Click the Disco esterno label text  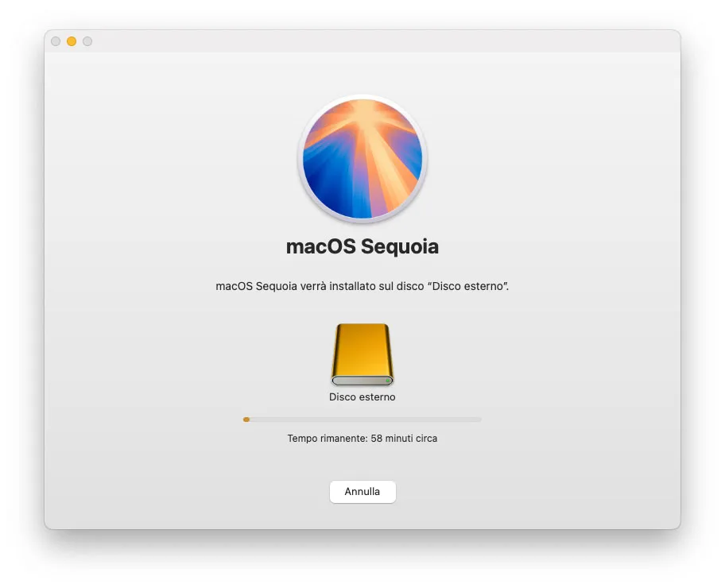[x=362, y=397]
